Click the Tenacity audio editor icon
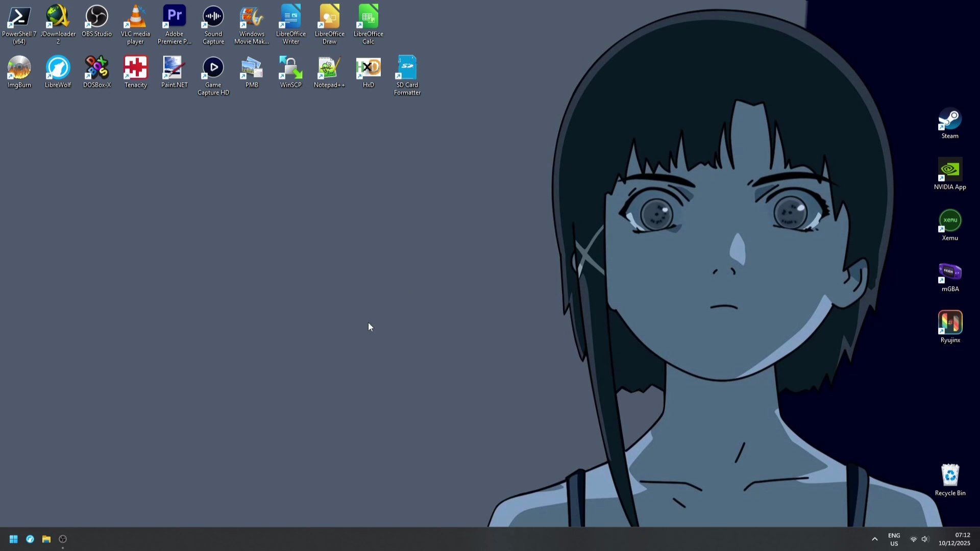This screenshot has height=551, width=980. click(136, 71)
